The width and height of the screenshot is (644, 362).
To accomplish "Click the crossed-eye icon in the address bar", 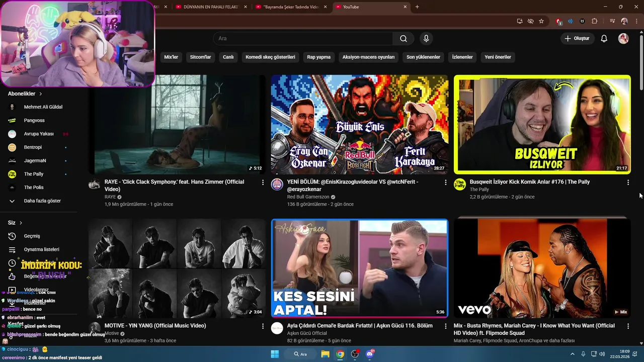I will [530, 21].
